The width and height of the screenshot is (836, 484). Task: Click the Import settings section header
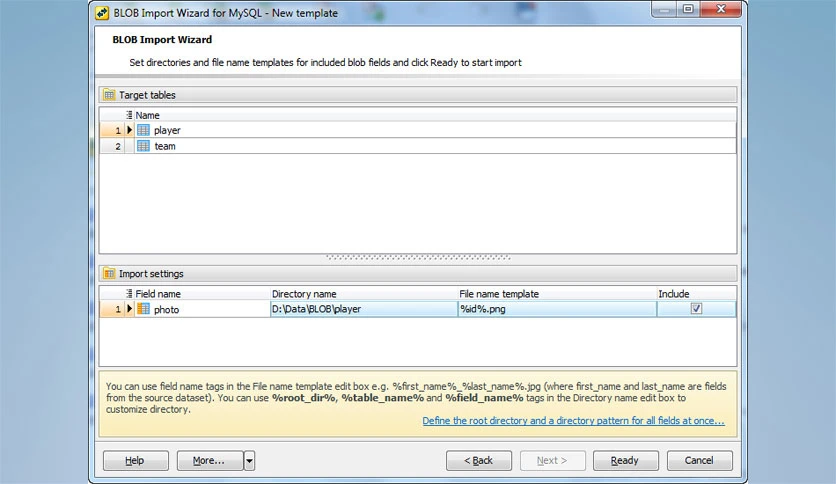pos(418,273)
